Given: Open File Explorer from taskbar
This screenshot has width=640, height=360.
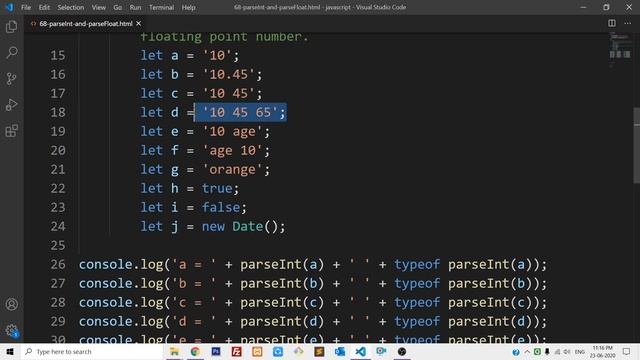Looking at the screenshot, I should [x=174, y=351].
